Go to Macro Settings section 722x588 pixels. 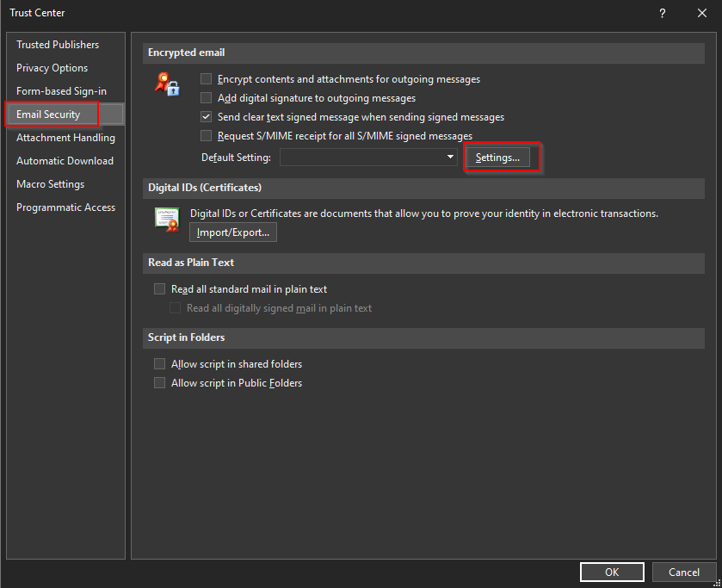(50, 184)
